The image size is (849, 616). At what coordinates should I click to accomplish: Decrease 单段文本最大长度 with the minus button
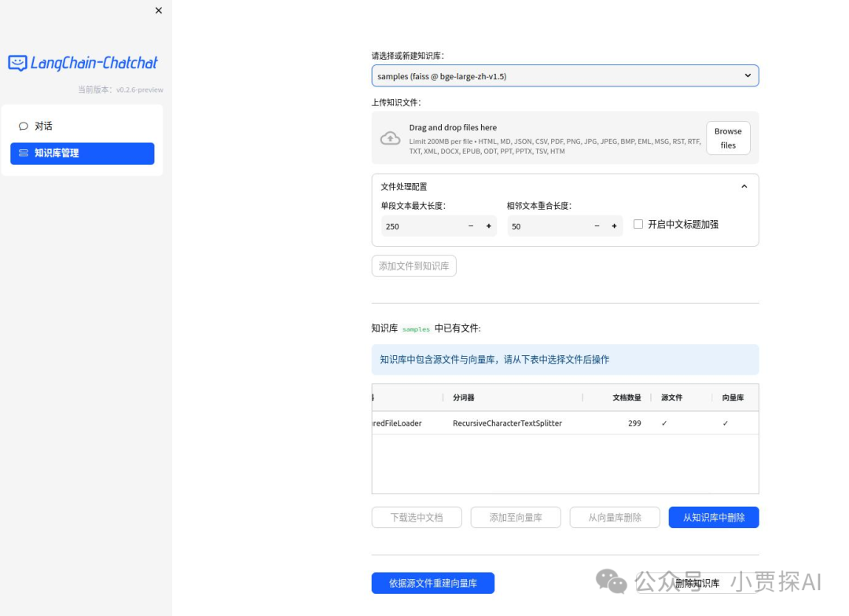point(471,226)
